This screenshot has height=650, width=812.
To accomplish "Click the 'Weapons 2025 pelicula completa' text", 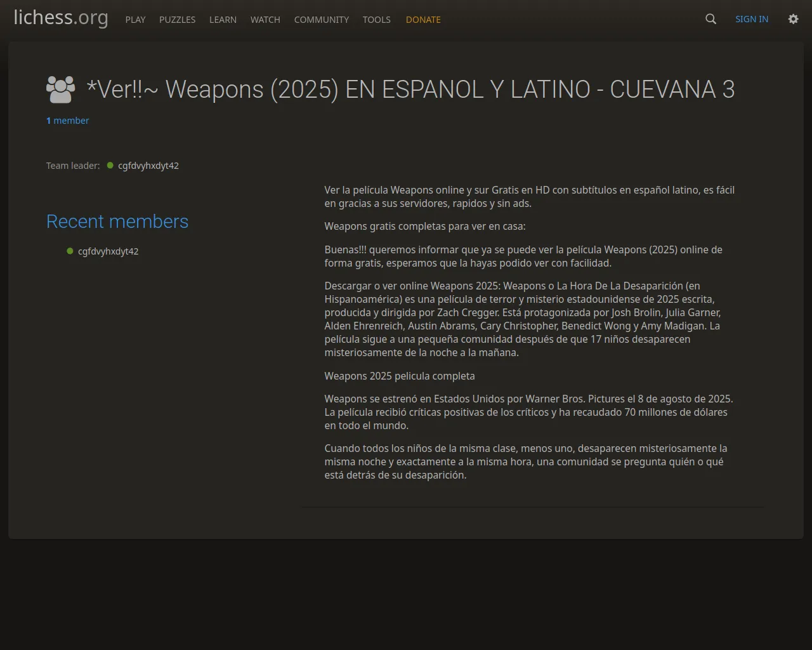I will [x=400, y=376].
